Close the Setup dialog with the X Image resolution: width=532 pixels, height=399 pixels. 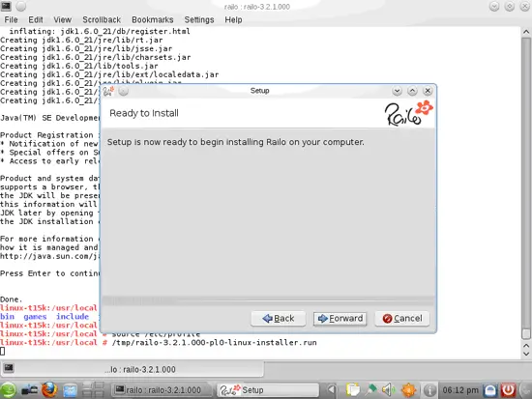[x=428, y=91]
